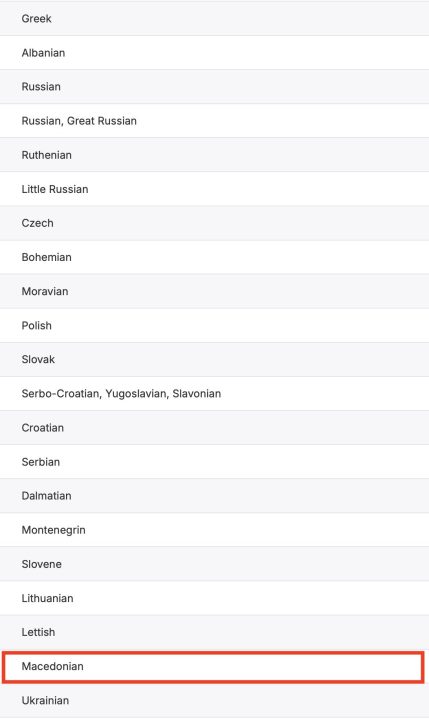Screen dimensions: 429x720
Task: Click the Little Russian entry
Action: point(214,189)
